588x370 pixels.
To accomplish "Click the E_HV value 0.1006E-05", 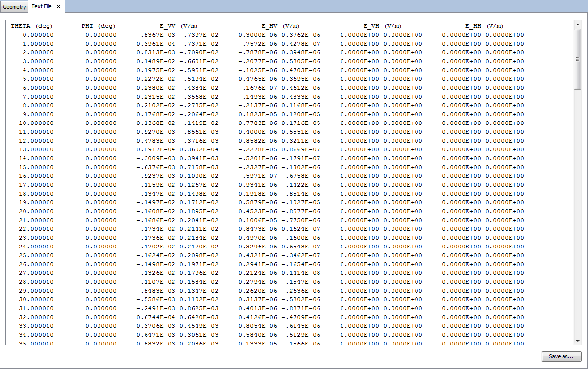I will tap(258, 220).
